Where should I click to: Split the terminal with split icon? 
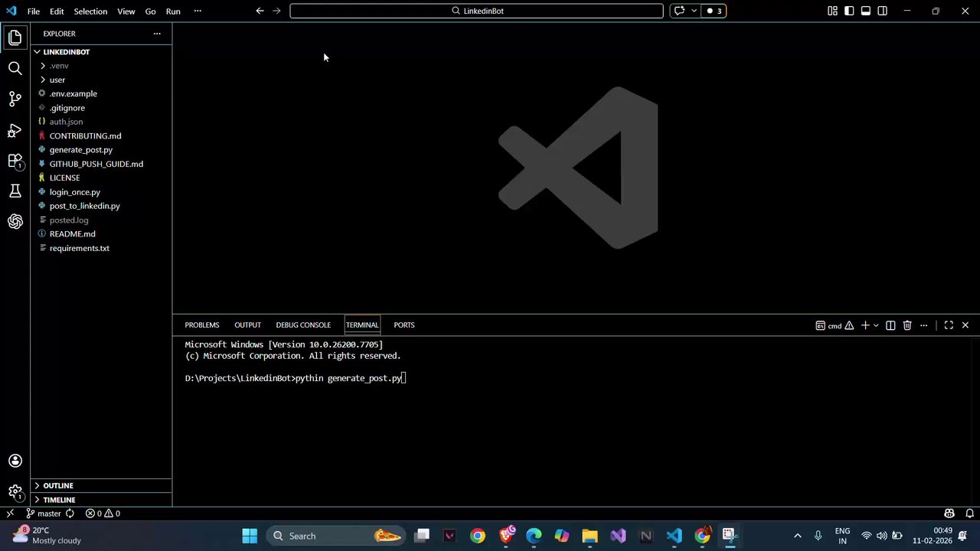[x=890, y=325]
